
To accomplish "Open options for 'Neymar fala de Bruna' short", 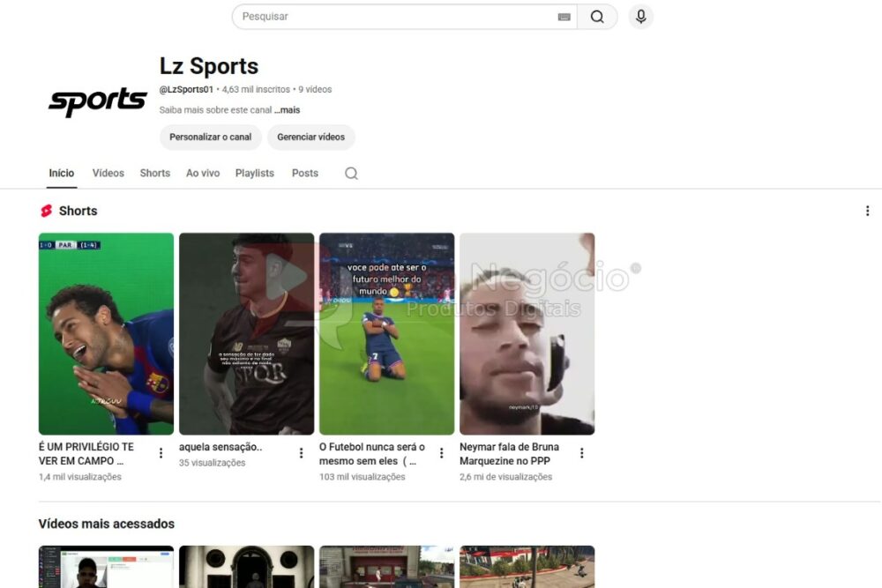I will click(x=581, y=453).
